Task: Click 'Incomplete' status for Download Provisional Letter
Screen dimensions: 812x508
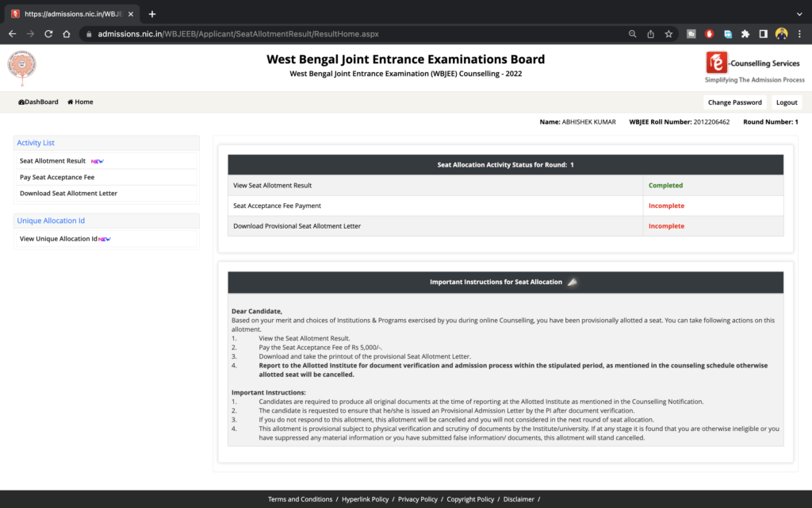Action: point(666,226)
